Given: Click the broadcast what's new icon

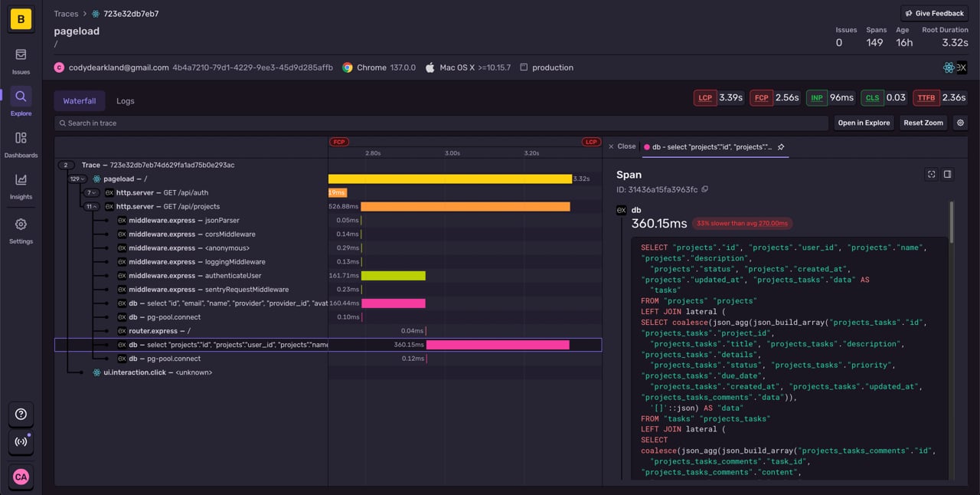Looking at the screenshot, I should click(21, 443).
